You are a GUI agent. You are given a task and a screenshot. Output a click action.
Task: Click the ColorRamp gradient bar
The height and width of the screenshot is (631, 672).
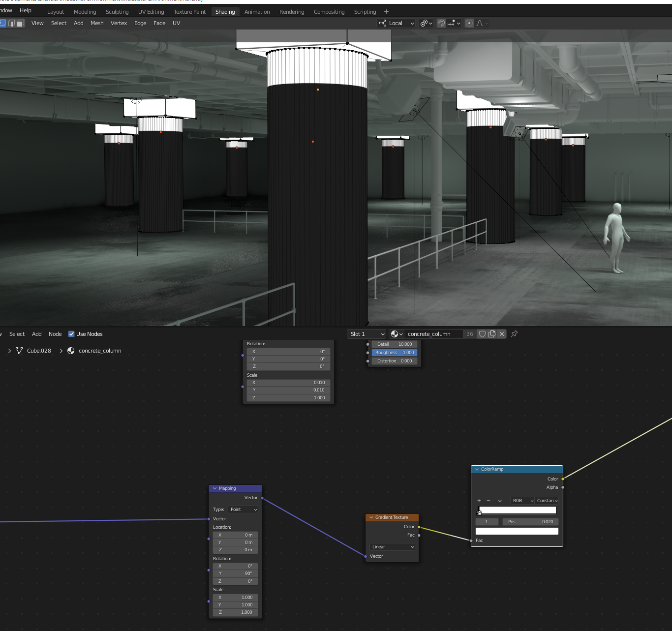518,510
